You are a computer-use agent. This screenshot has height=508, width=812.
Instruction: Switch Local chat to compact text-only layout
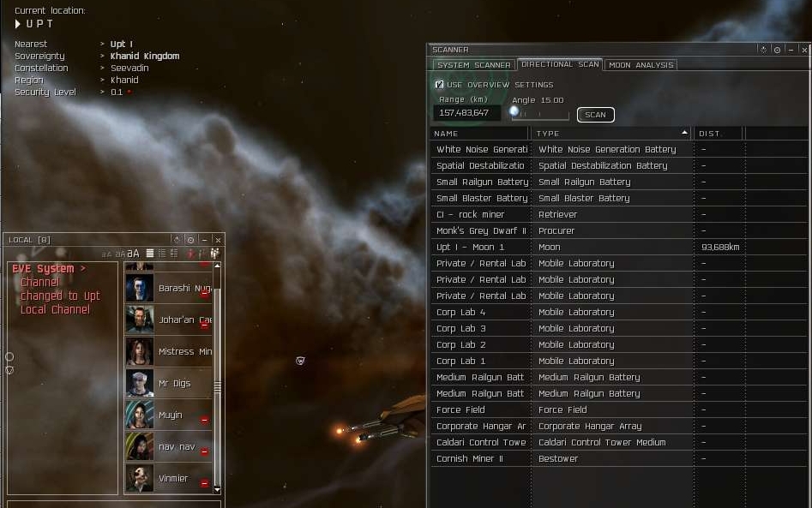point(150,253)
